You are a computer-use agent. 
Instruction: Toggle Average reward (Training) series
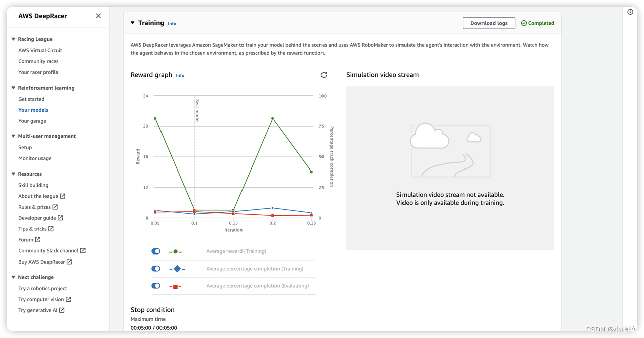(156, 251)
